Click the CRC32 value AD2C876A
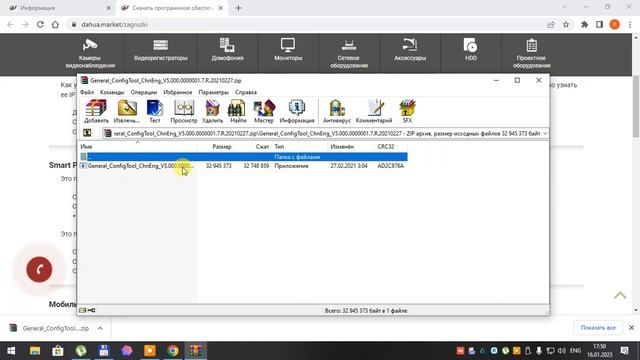Image resolution: width=640 pixels, height=360 pixels. [391, 166]
